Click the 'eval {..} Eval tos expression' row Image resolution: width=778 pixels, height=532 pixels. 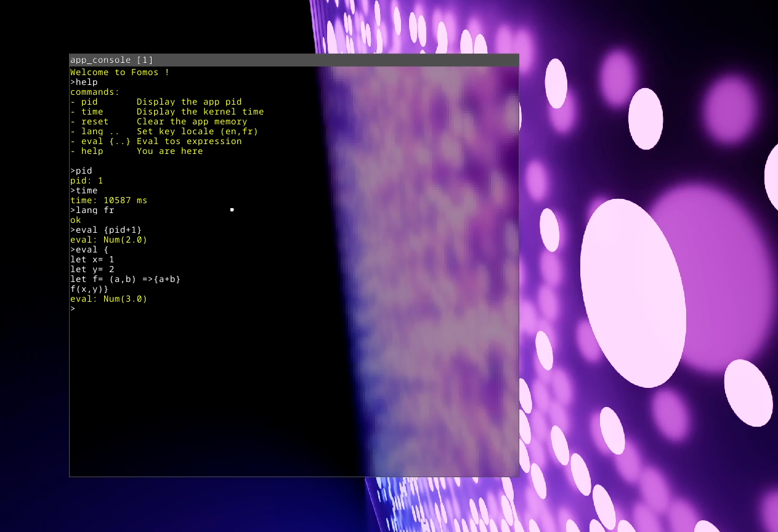[156, 142]
